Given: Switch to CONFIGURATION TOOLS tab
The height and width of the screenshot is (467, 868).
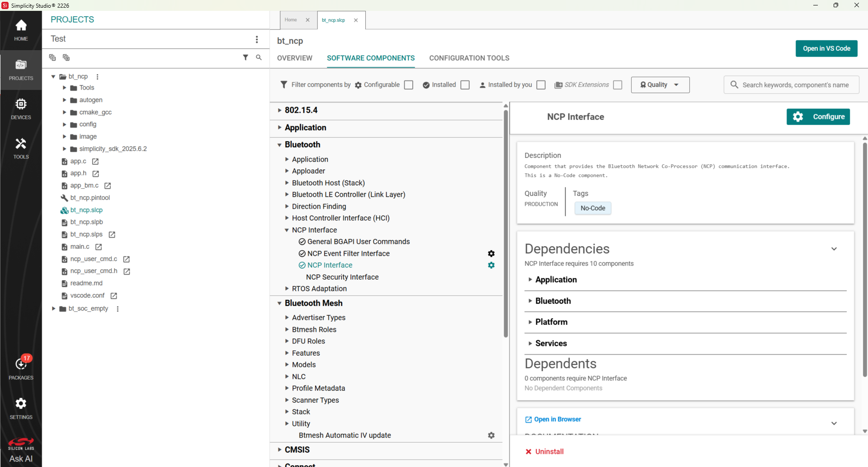Looking at the screenshot, I should pos(469,58).
